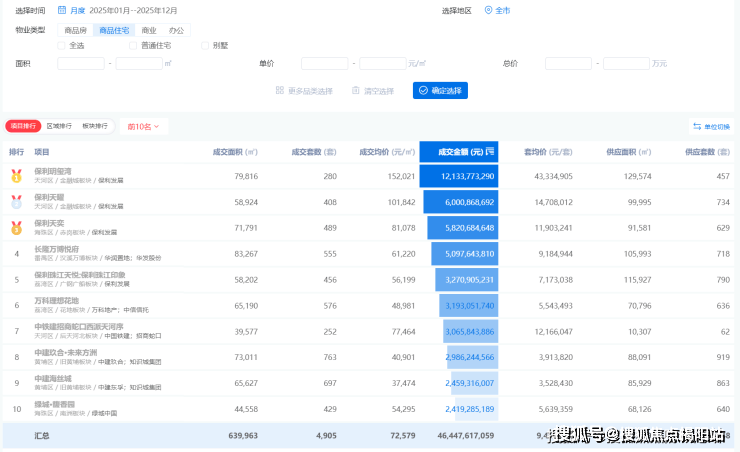Sort by the 套均价 column header
Image resolution: width=740 pixels, height=452 pixels.
click(x=548, y=152)
